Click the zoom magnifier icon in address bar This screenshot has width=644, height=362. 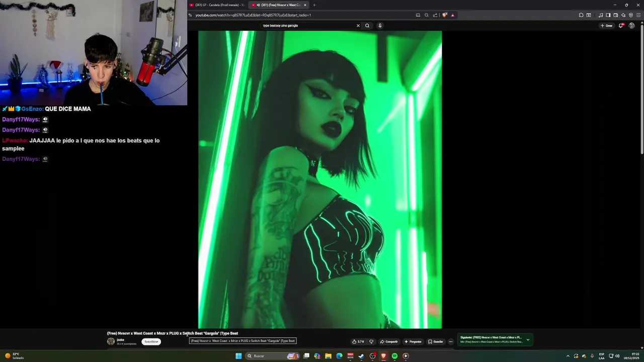click(427, 15)
